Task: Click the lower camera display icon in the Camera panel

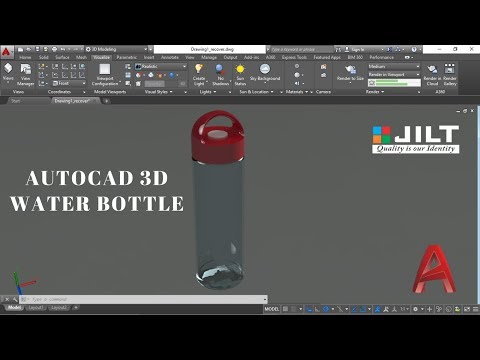Action: (323, 75)
